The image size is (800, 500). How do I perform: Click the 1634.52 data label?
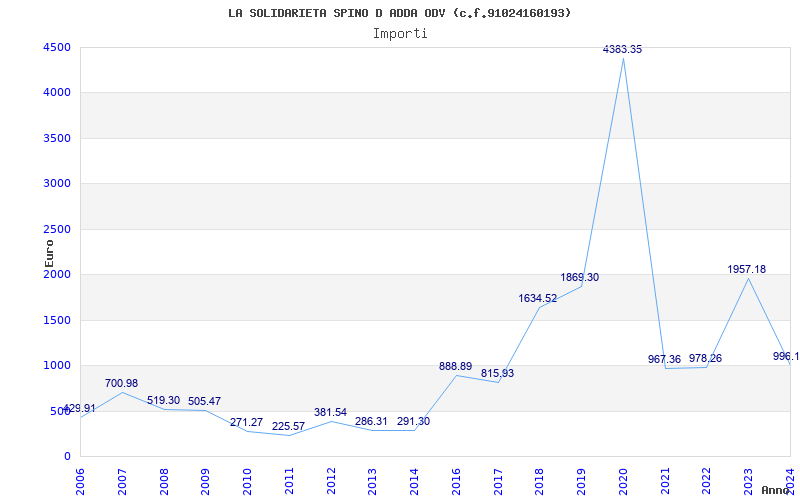(x=538, y=298)
